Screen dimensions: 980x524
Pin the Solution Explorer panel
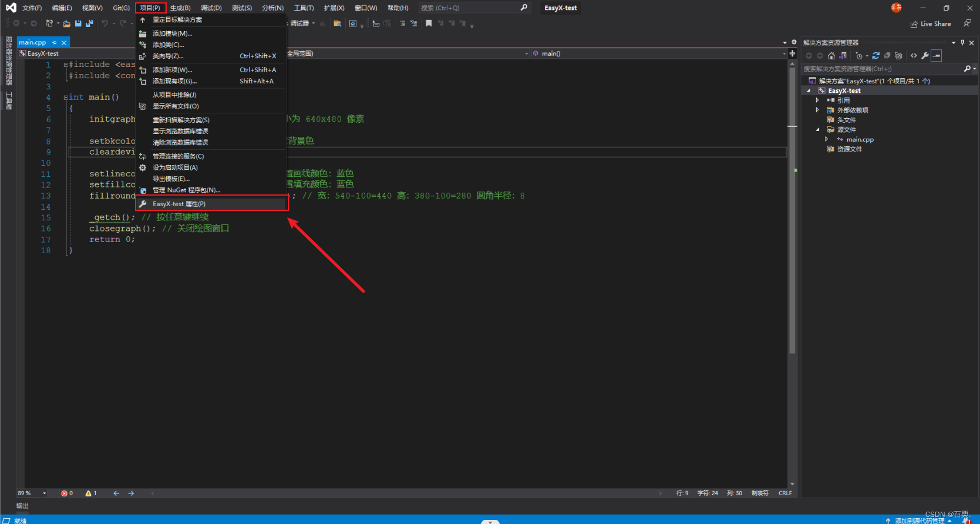[x=962, y=42]
